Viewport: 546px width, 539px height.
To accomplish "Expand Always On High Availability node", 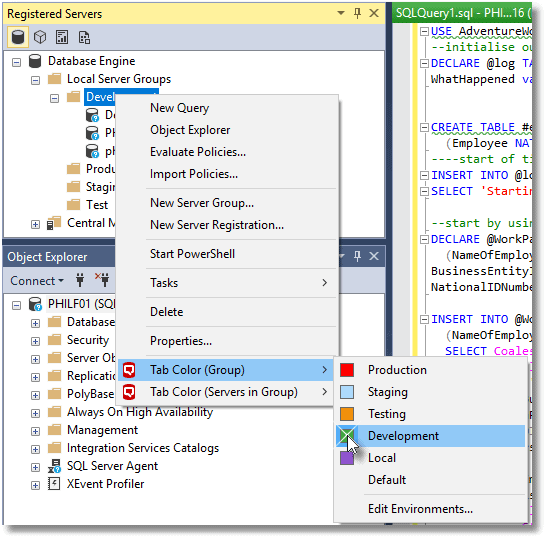I will tap(35, 413).
